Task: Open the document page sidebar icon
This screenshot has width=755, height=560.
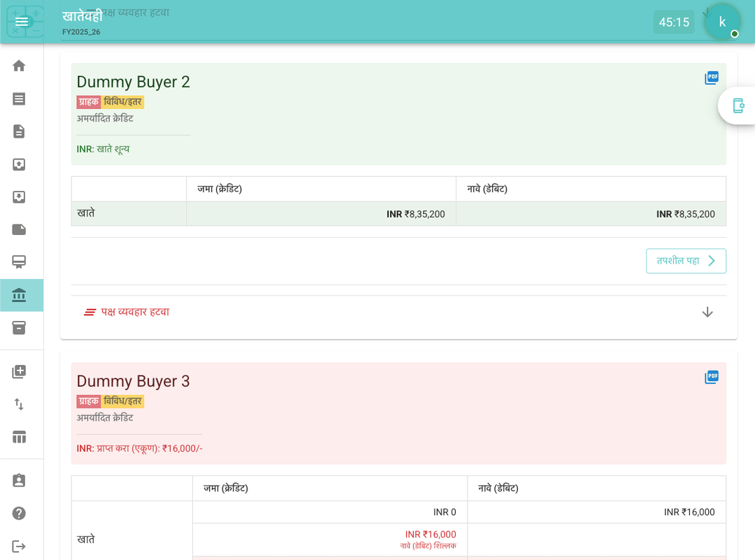Action: click(x=19, y=131)
